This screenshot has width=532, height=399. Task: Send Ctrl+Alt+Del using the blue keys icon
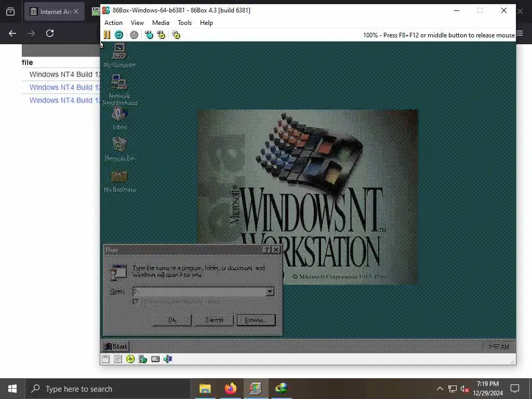coord(149,35)
